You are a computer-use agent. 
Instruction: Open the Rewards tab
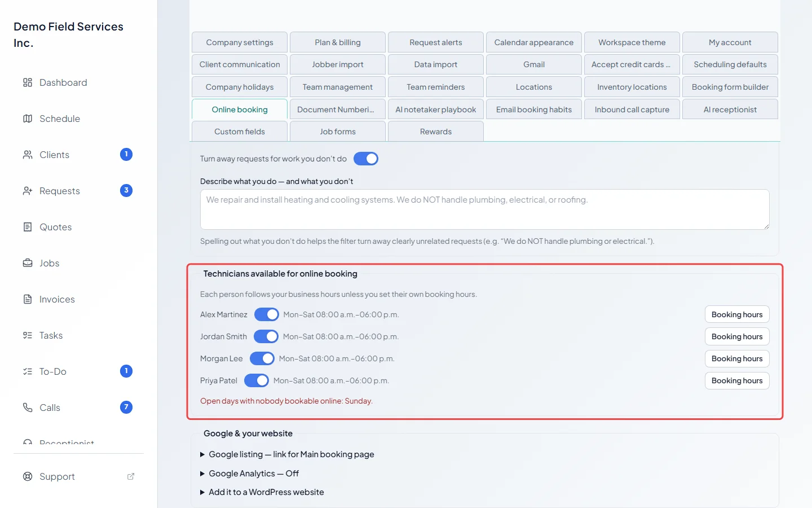(436, 132)
